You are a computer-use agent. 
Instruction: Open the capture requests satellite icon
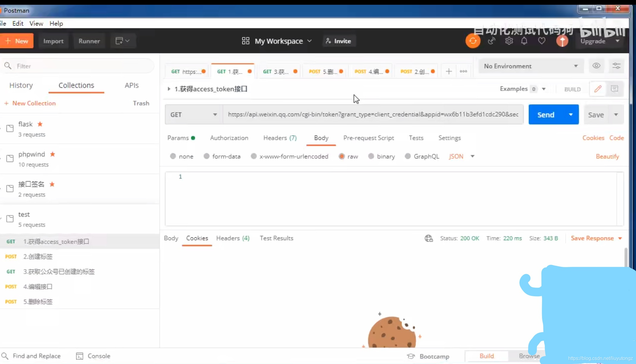coord(491,41)
